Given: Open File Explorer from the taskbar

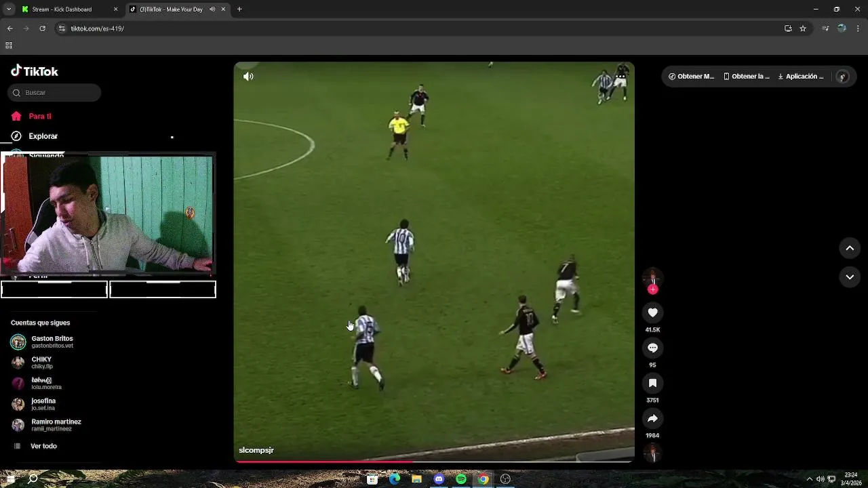Looking at the screenshot, I should pos(416,479).
